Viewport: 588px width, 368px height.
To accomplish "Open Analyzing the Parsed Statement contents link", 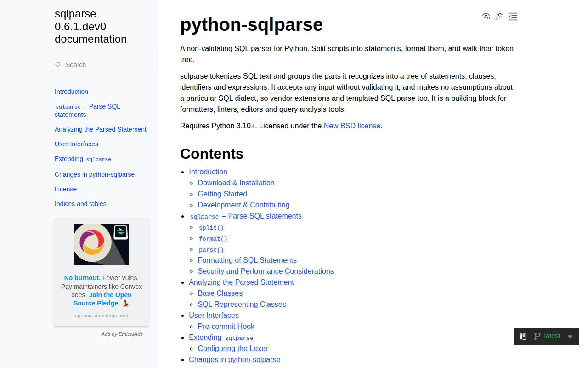I will click(x=241, y=282).
